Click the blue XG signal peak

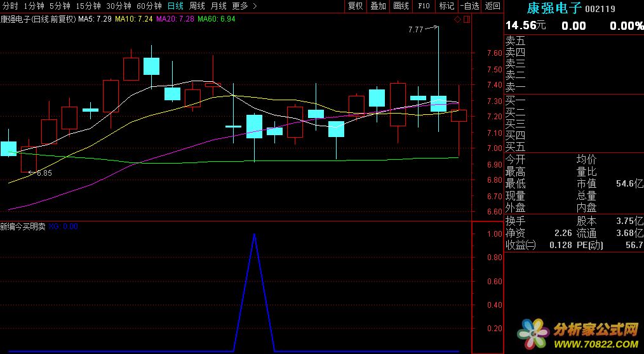(254, 235)
